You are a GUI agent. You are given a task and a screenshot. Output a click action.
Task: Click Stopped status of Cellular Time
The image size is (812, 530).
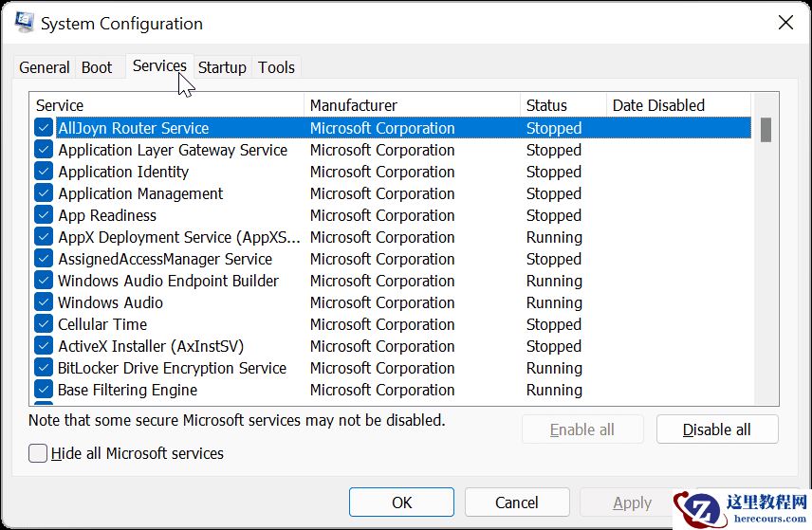(554, 324)
